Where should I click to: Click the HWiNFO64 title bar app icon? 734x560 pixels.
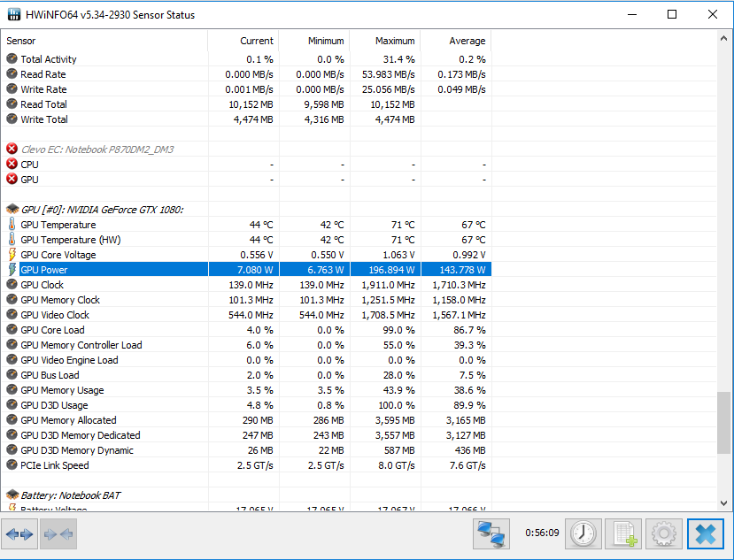coord(14,14)
